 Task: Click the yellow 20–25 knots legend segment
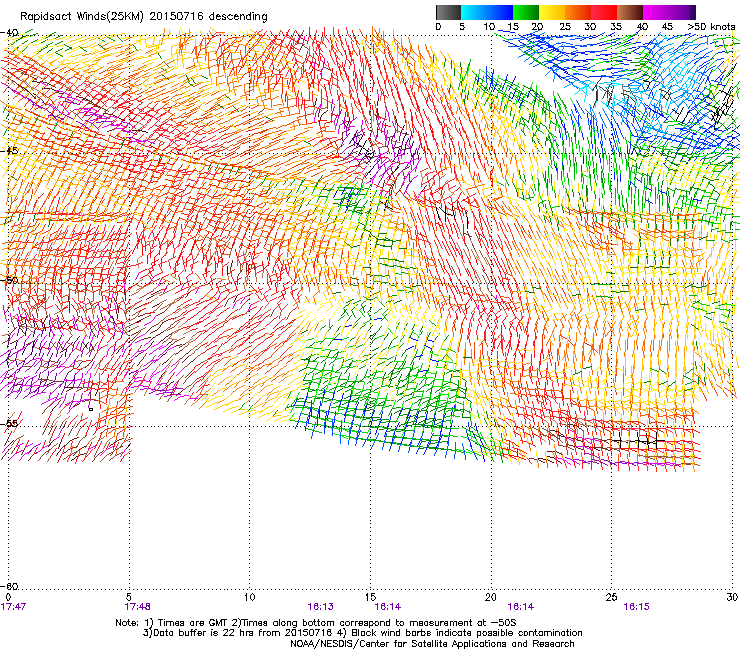click(x=552, y=12)
